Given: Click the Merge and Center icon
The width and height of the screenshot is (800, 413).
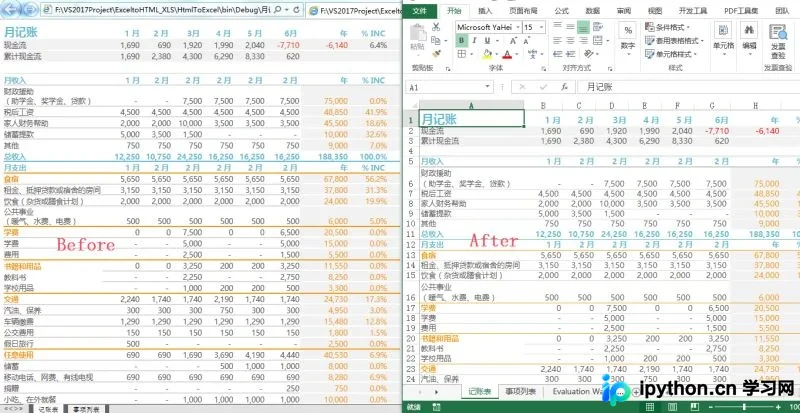Looking at the screenshot, I should (597, 40).
